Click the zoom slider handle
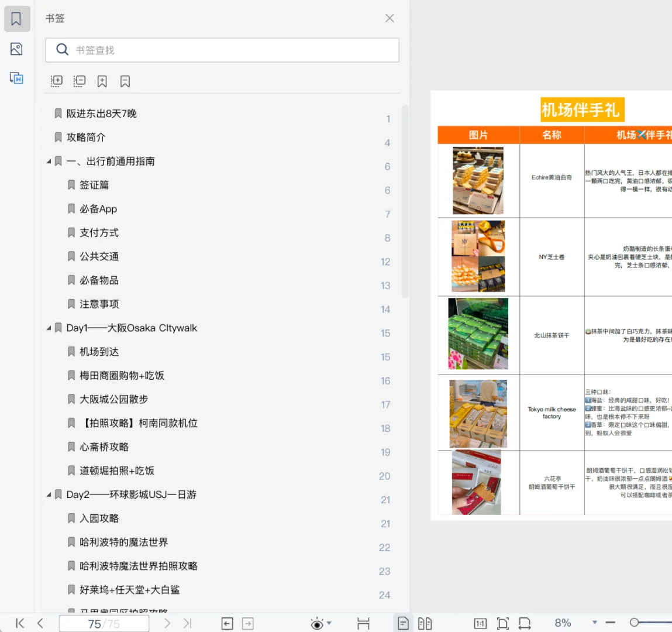The width and height of the screenshot is (672, 632). (635, 622)
